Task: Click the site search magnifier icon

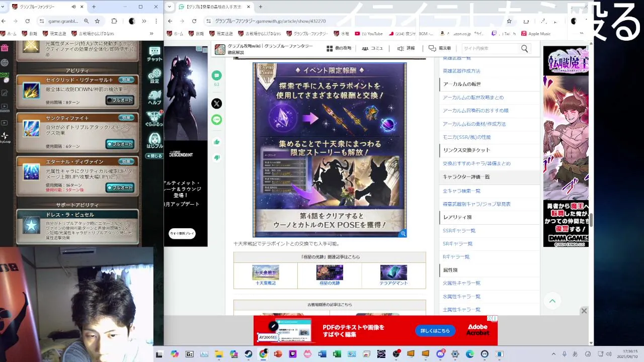Action: 525,48
